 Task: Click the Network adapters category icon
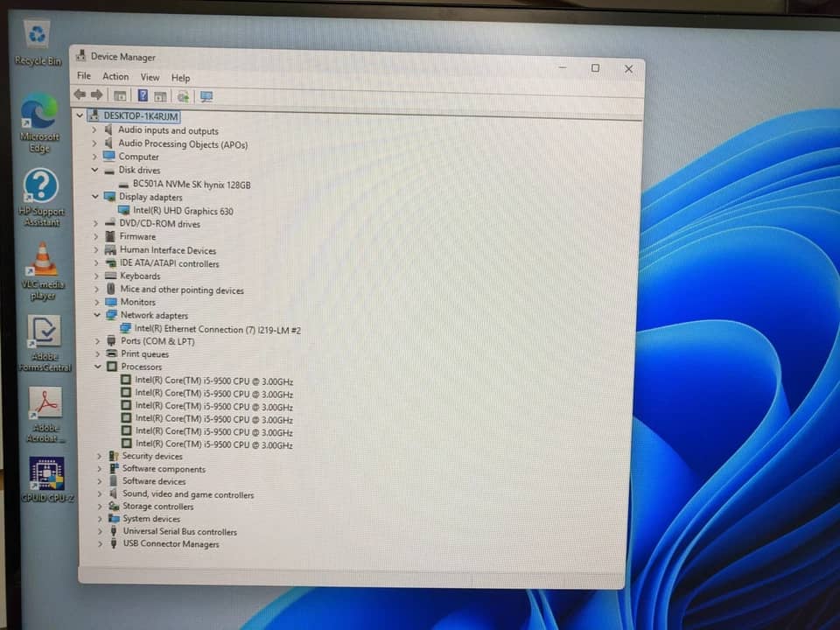pos(111,315)
